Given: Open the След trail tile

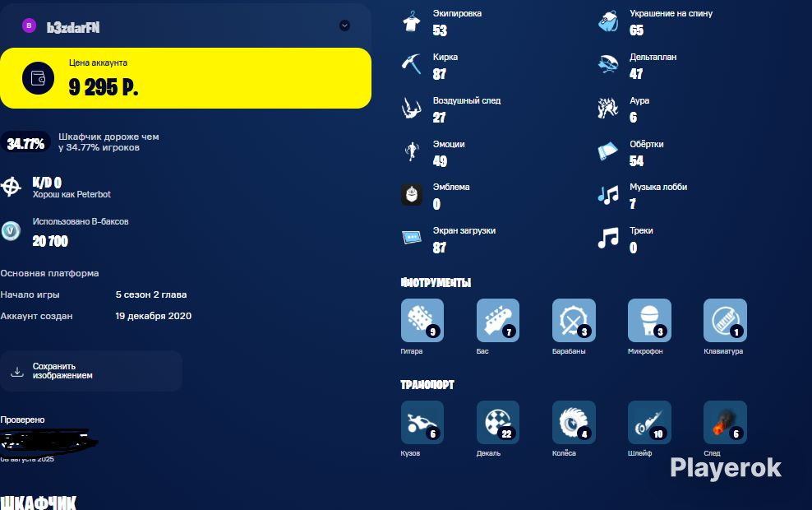Looking at the screenshot, I should [725, 423].
